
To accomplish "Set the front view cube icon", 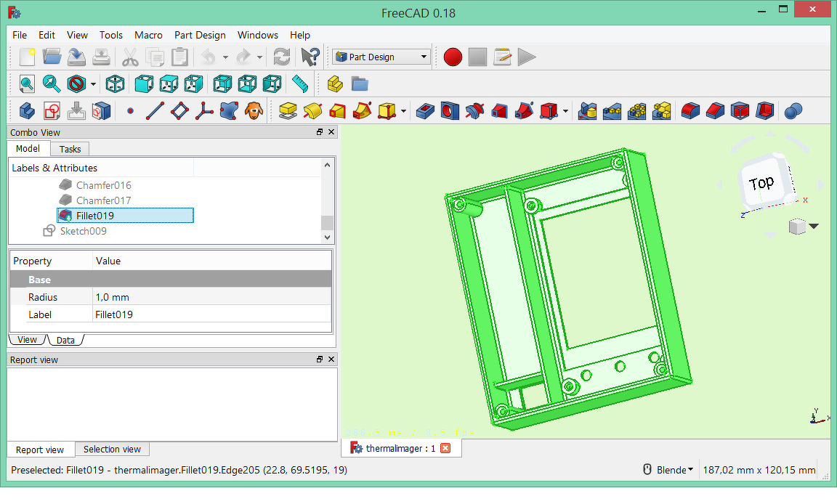I will tap(144, 84).
